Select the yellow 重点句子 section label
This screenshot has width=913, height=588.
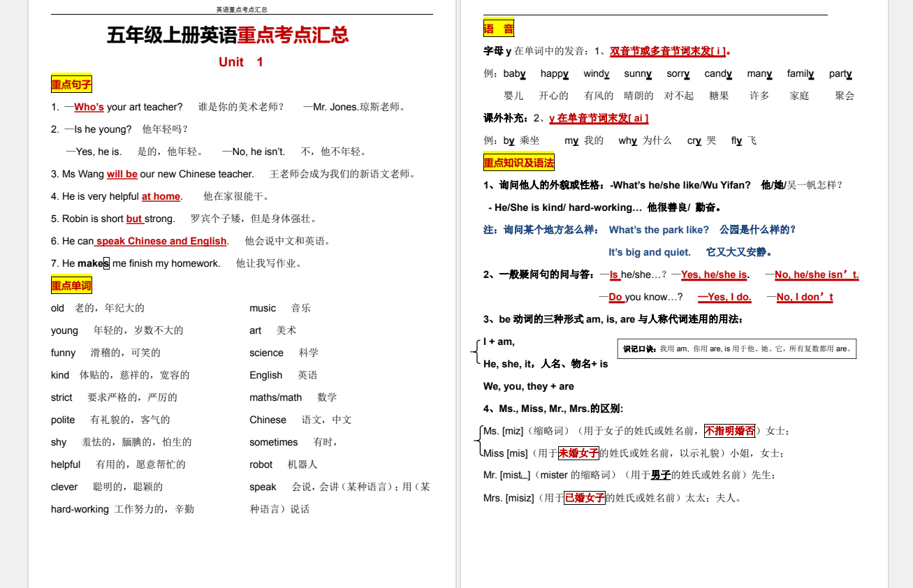click(x=71, y=84)
